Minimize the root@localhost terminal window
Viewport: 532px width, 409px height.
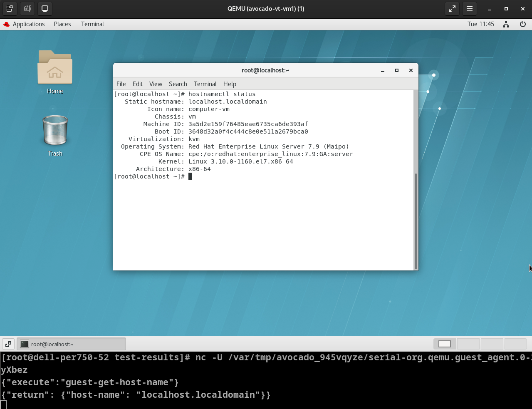tap(383, 70)
